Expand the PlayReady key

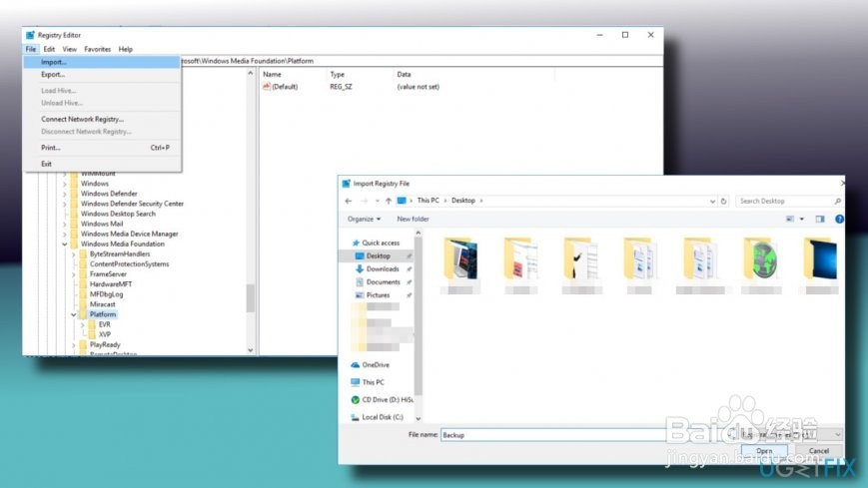74,344
